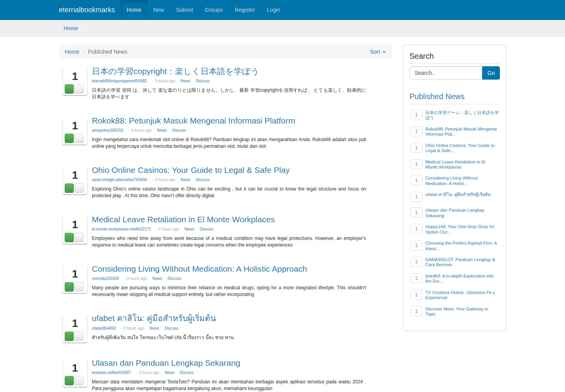Open the New tab in navbar

click(x=159, y=10)
